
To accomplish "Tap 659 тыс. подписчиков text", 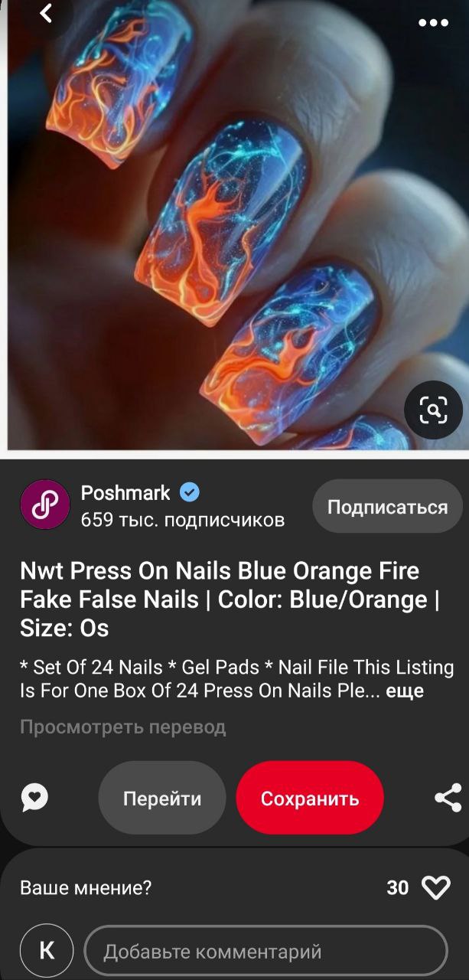I will point(183,520).
